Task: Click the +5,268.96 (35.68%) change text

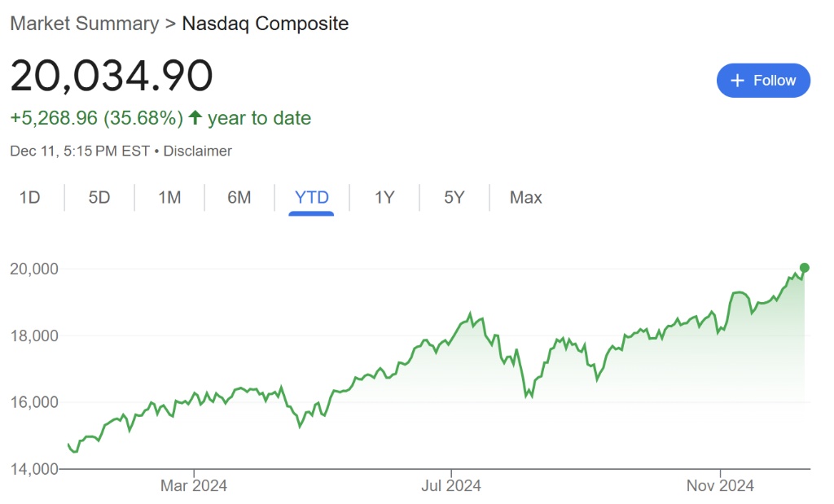Action: (96, 118)
